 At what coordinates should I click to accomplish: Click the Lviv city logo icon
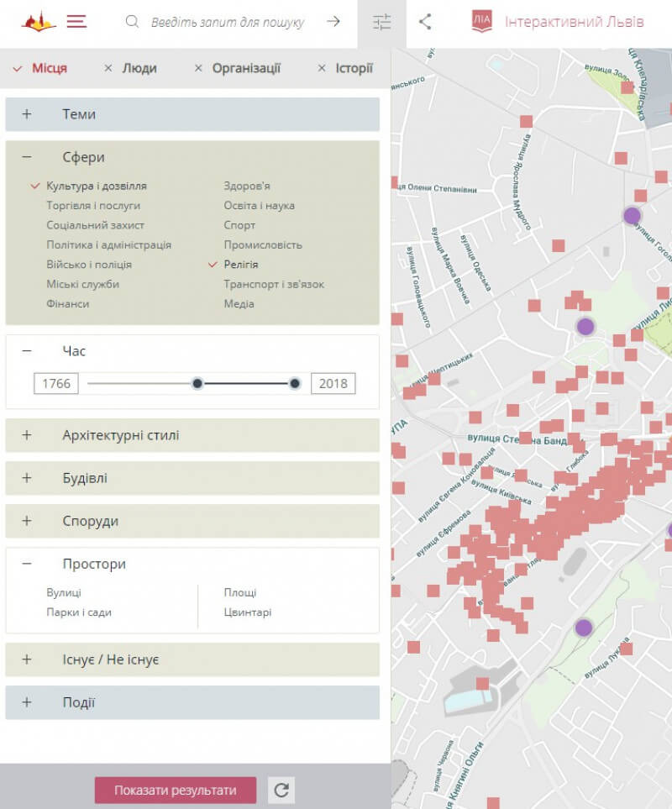tap(38, 22)
